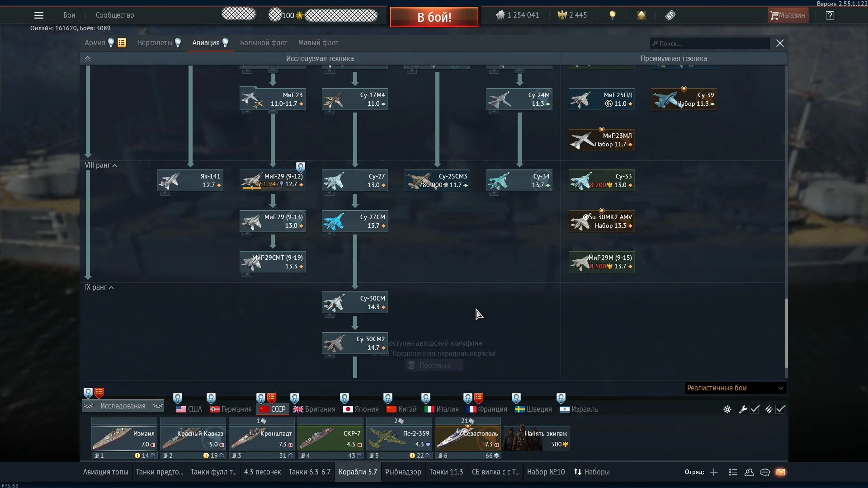This screenshot has width=868, height=488.
Task: Open the Реалистичные бои mode dropdown
Action: pyautogui.click(x=736, y=388)
